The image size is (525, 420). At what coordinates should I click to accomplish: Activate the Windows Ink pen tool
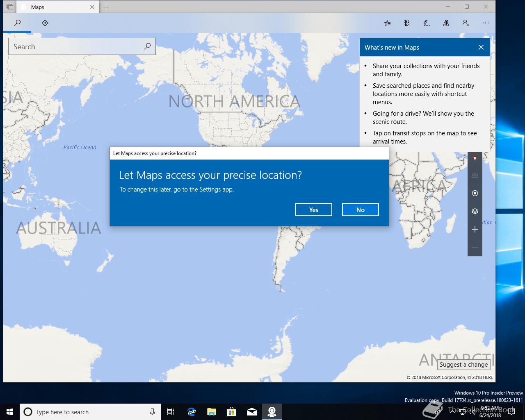tap(427, 23)
